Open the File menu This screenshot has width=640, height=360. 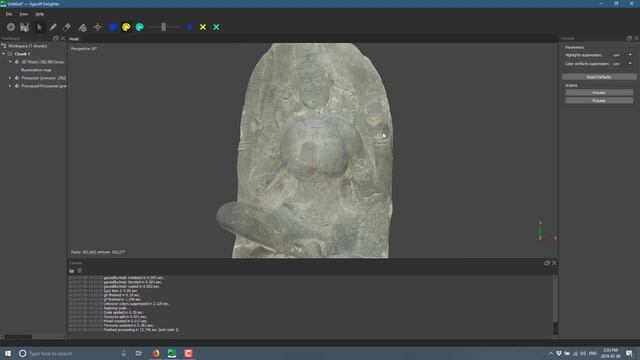(9, 14)
